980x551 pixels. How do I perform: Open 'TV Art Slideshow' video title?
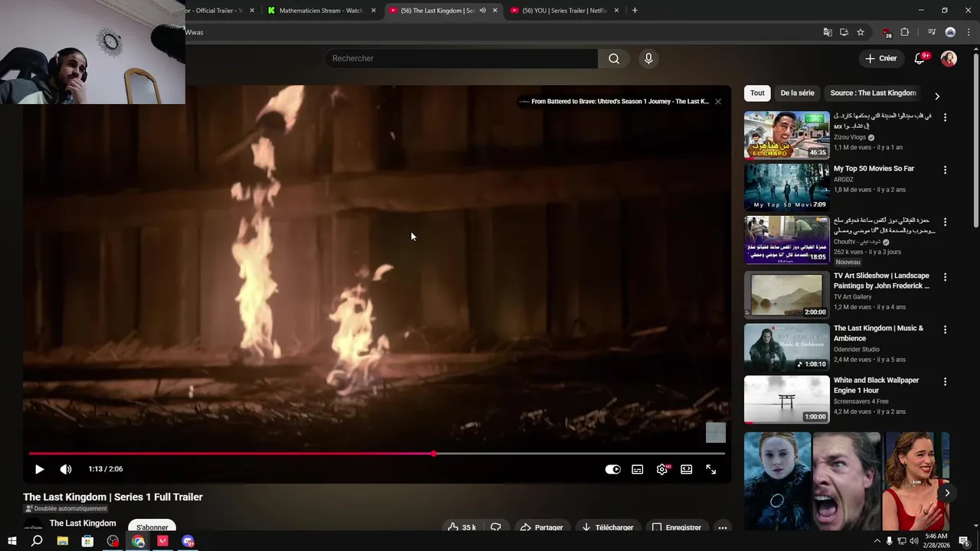click(x=881, y=281)
